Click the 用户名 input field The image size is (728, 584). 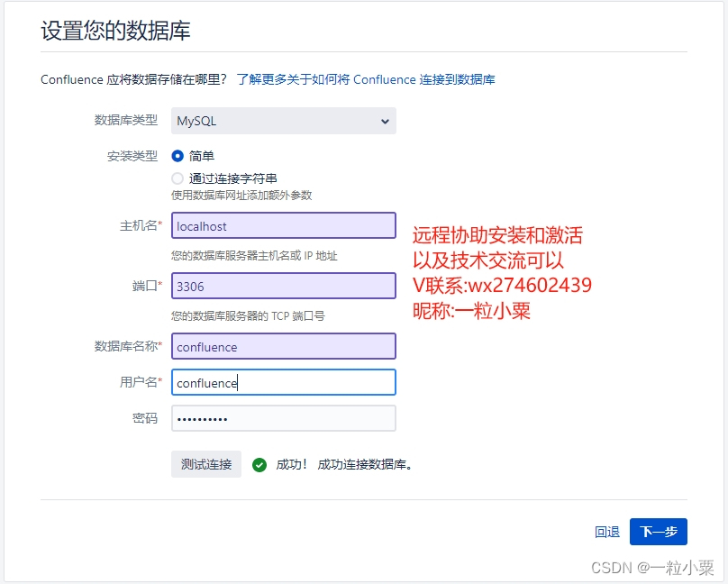point(283,382)
